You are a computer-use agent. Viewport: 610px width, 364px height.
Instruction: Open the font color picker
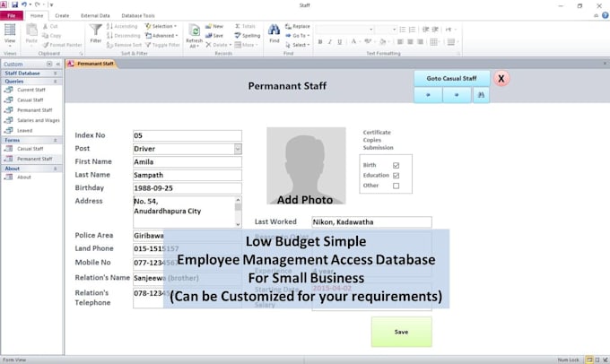[x=355, y=41]
